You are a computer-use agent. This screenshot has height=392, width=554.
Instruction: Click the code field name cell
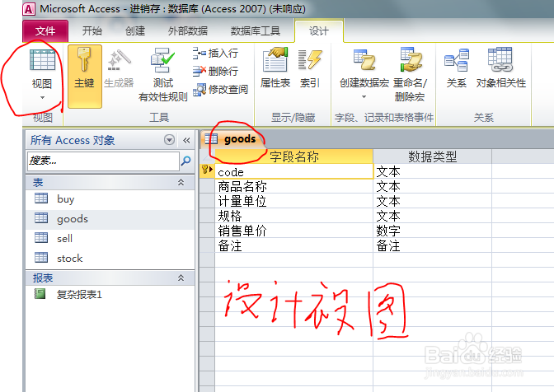point(293,172)
